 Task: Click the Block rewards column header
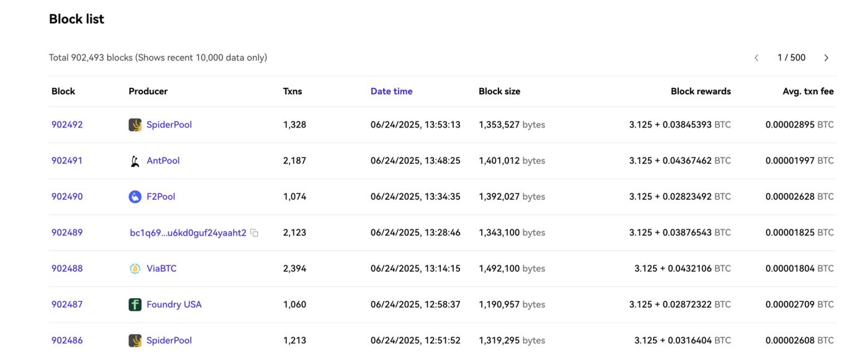[701, 91]
